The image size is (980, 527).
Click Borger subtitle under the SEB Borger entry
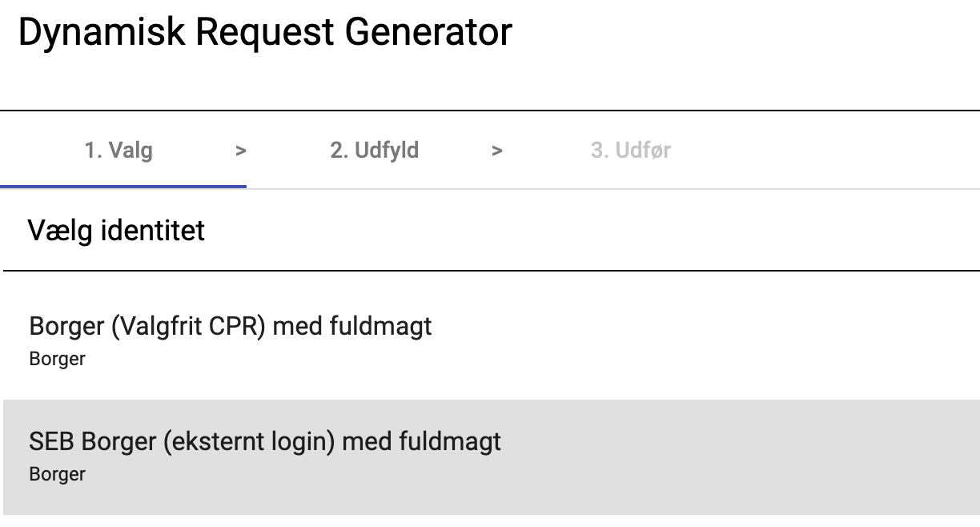pyautogui.click(x=57, y=474)
